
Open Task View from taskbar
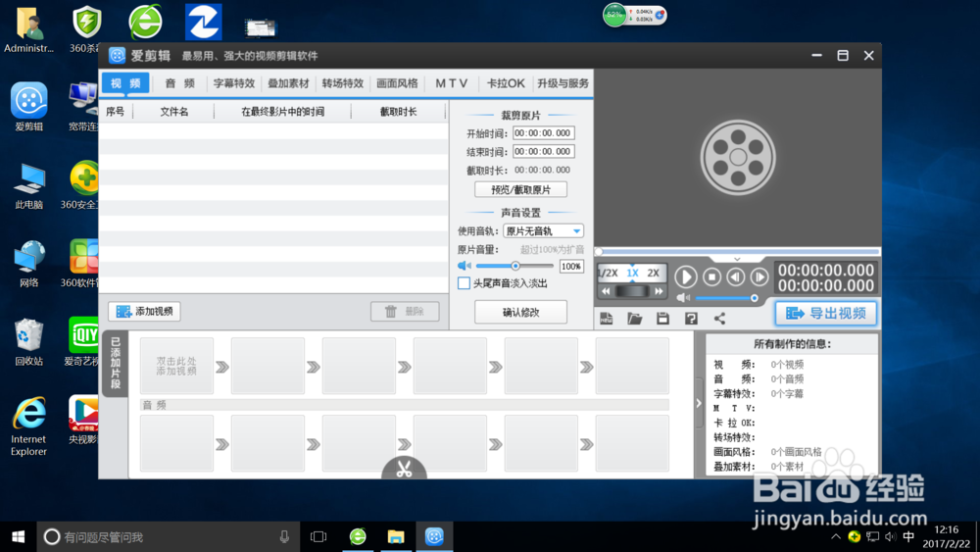(318, 537)
